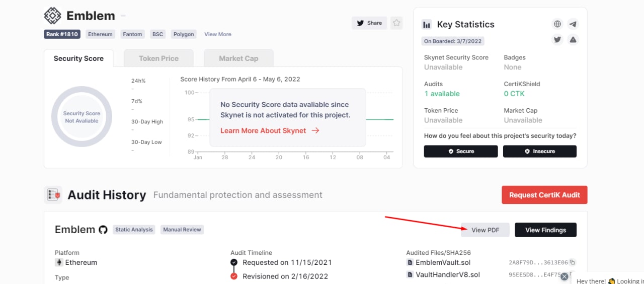The width and height of the screenshot is (644, 284).
Task: Open the Telegram link icon
Action: (x=573, y=24)
